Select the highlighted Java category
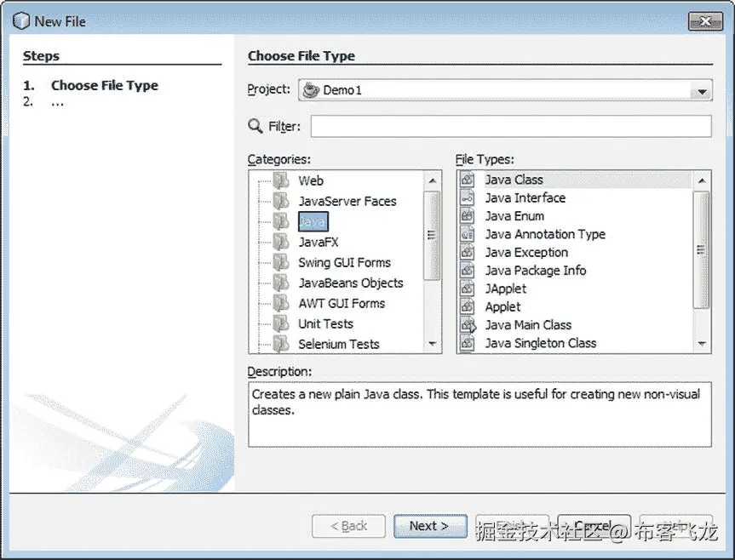The image size is (735, 560). [313, 221]
